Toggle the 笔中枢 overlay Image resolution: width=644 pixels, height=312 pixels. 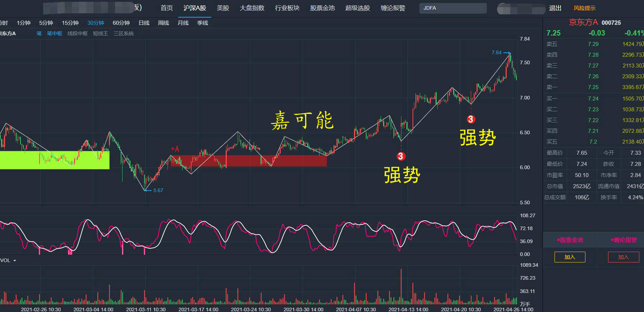point(55,33)
